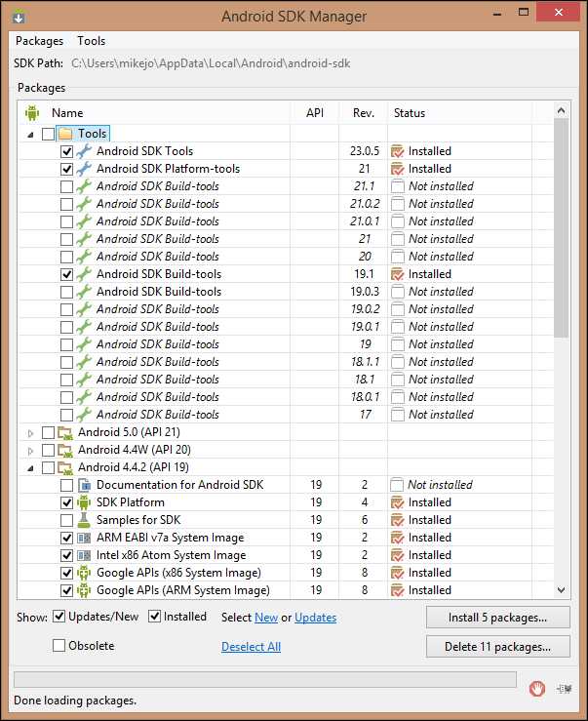588x721 pixels.
Task: Click the SDK Path text
Action: 211,63
